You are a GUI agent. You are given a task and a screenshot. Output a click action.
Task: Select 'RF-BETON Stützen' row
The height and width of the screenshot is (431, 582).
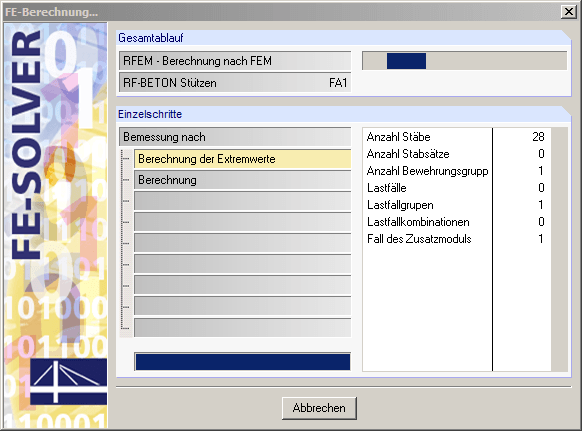(235, 82)
